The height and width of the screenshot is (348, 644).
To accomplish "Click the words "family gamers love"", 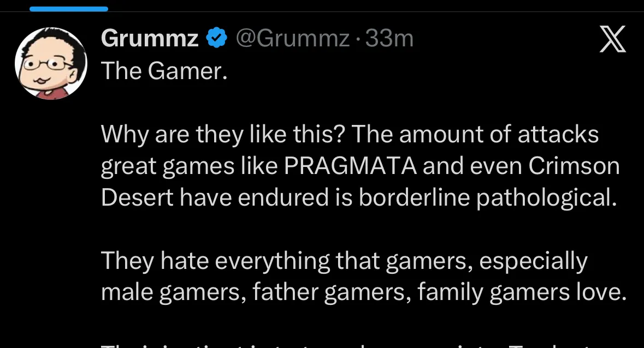I will point(522,293).
